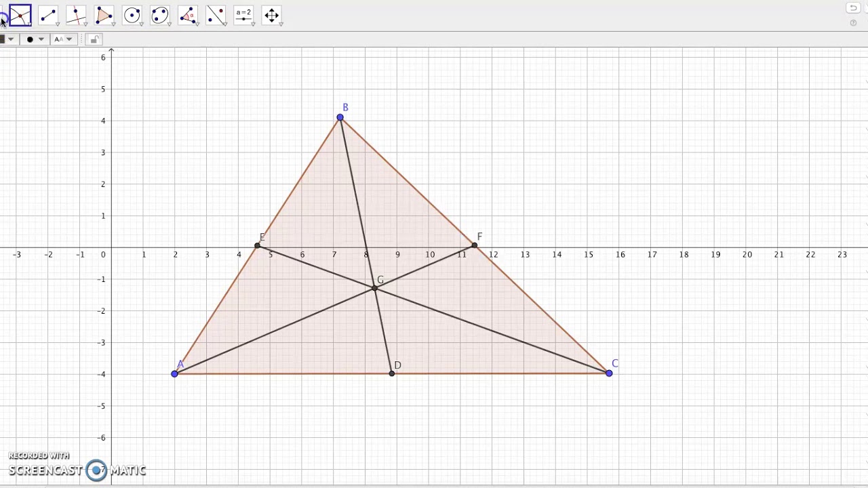Viewport: 868px width, 488px height.
Task: Click the label text 'D'
Action: pos(397,365)
